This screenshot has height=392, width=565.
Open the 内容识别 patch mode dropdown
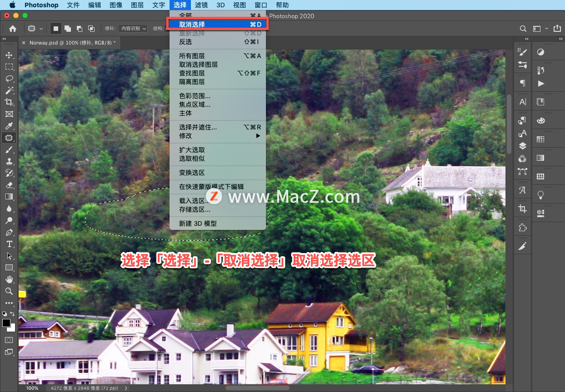(133, 28)
